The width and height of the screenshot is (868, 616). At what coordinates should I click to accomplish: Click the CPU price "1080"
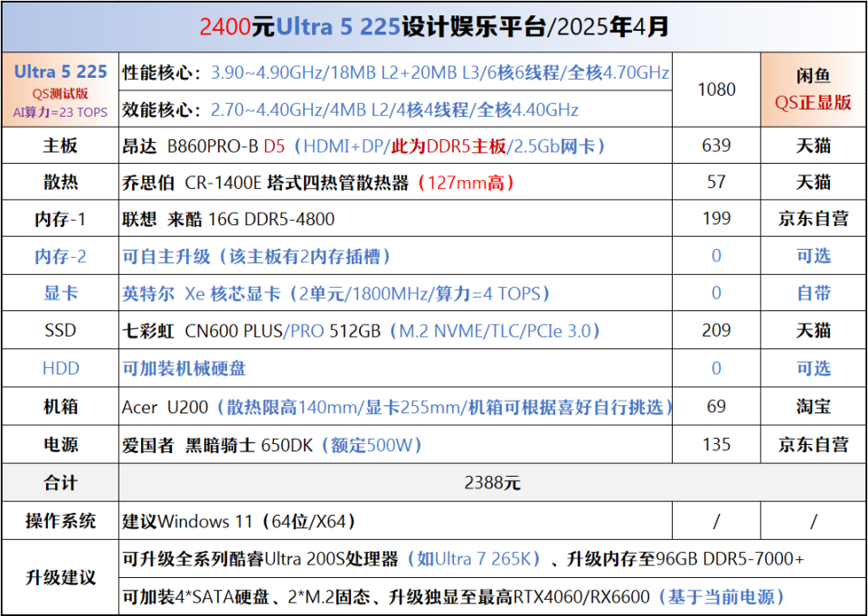coord(716,90)
